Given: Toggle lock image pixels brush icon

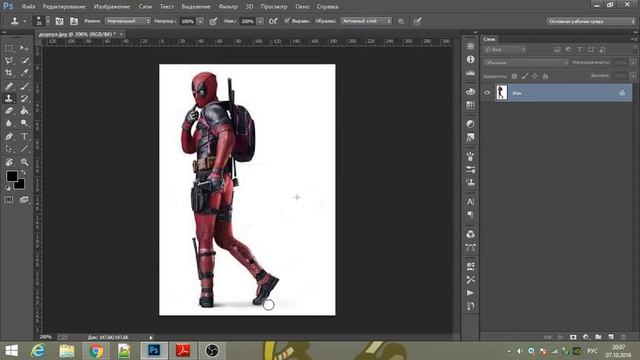Looking at the screenshot, I should pyautogui.click(x=524, y=76).
